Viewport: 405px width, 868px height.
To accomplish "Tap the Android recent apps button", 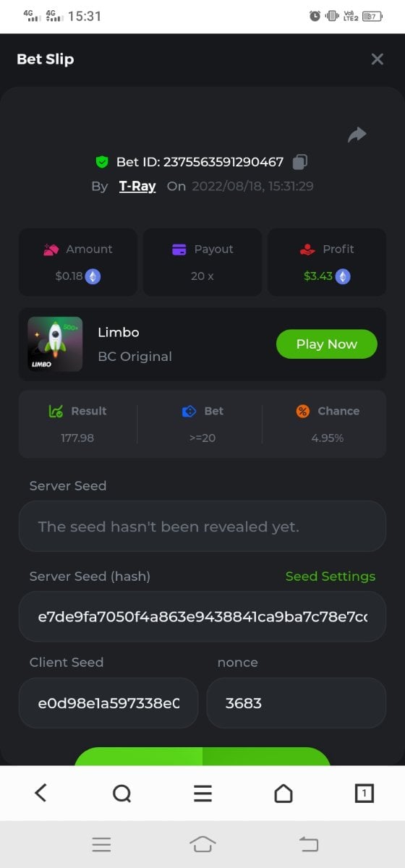I will coord(101,844).
